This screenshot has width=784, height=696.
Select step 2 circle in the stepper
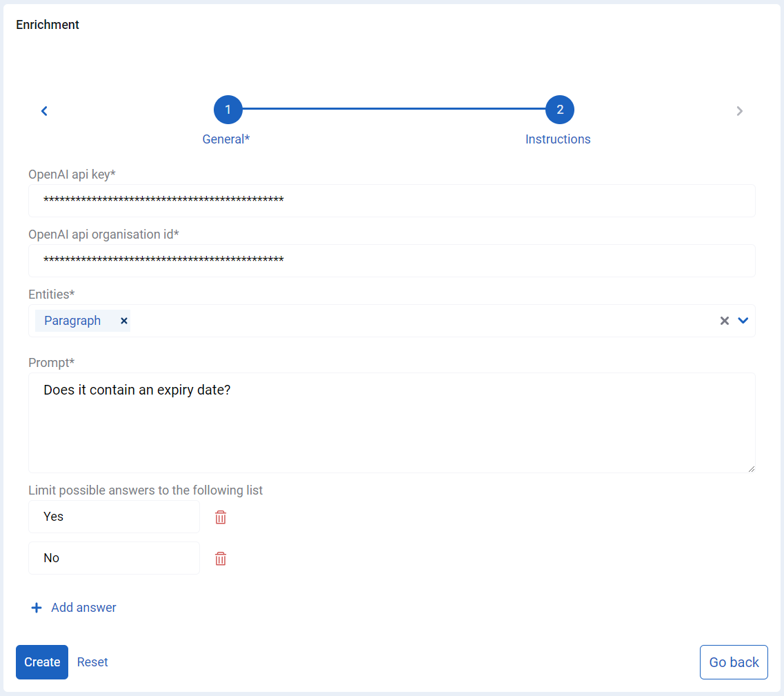[x=560, y=110]
